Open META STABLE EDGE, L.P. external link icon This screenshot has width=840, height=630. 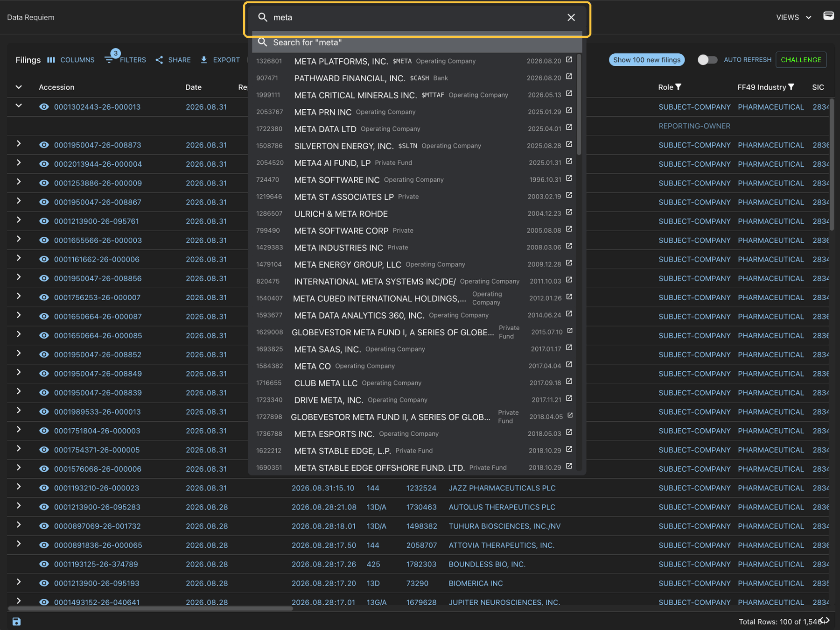point(569,449)
